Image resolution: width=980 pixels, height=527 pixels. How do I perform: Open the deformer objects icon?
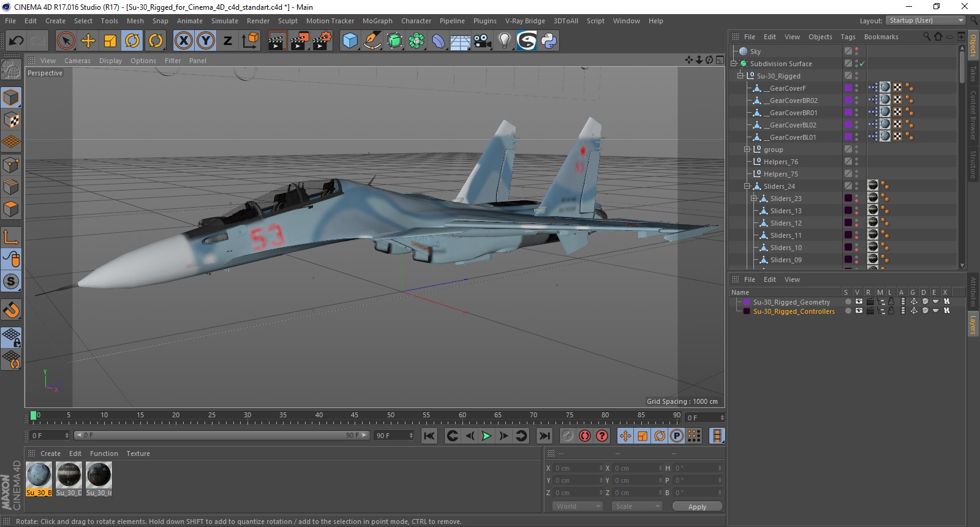(439, 41)
